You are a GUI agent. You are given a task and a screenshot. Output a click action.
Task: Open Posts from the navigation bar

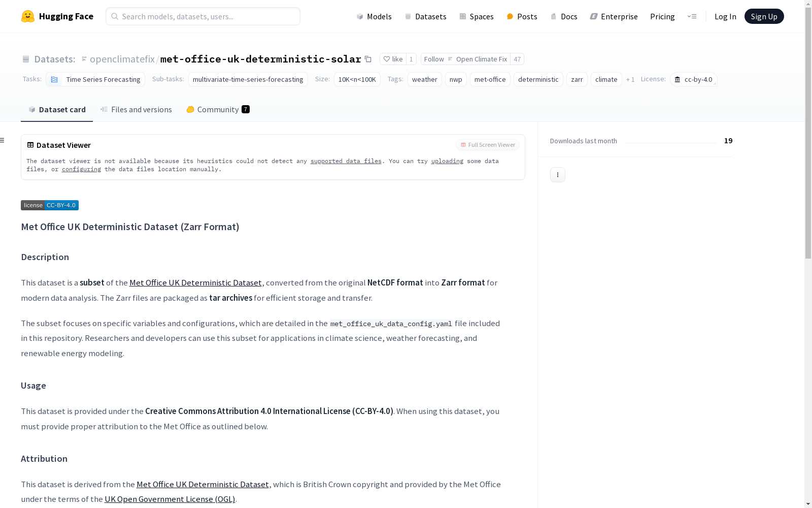tap(522, 16)
